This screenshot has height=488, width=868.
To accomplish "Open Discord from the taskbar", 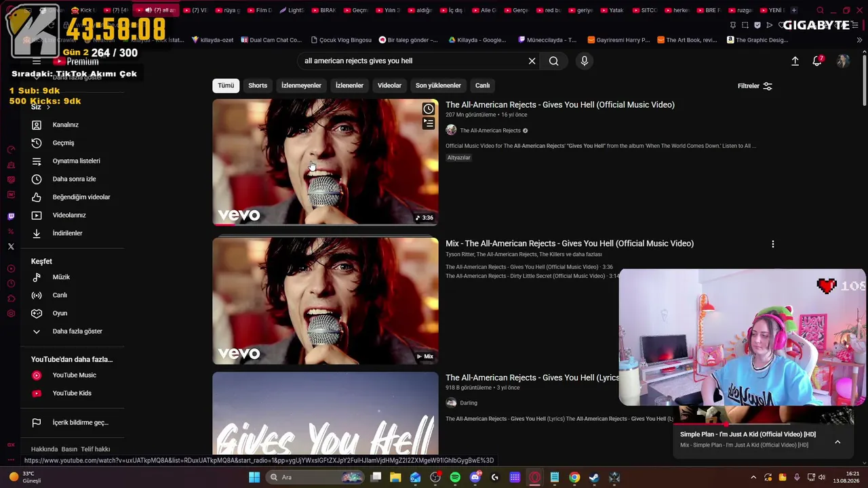I will [x=475, y=477].
